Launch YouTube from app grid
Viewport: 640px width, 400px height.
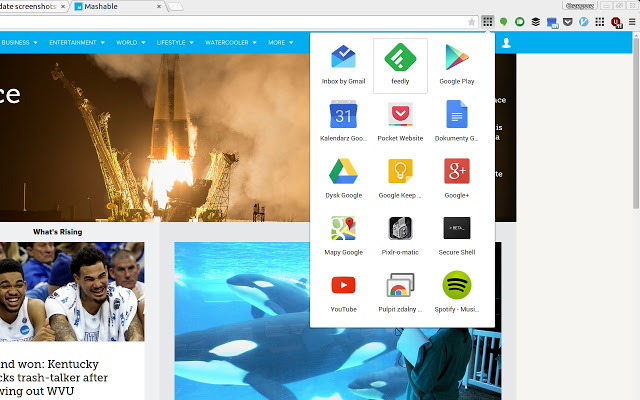[343, 294]
